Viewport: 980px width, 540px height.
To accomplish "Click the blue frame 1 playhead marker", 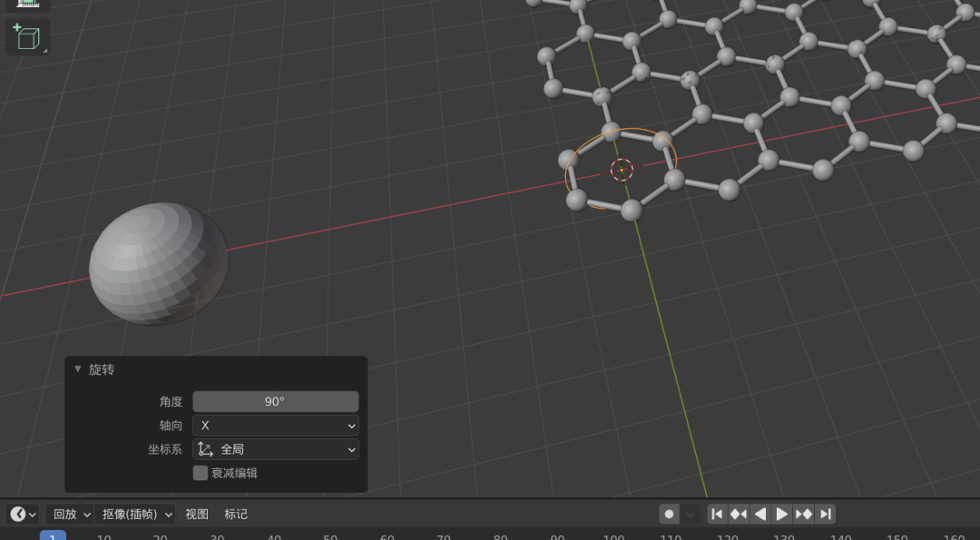I will pos(53,535).
